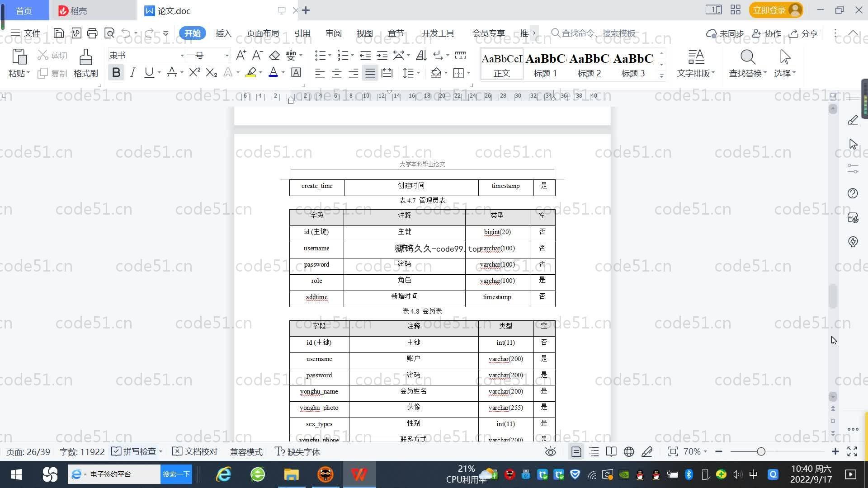The height and width of the screenshot is (488, 868).
Task: Toggle bold formatting
Action: [x=116, y=72]
